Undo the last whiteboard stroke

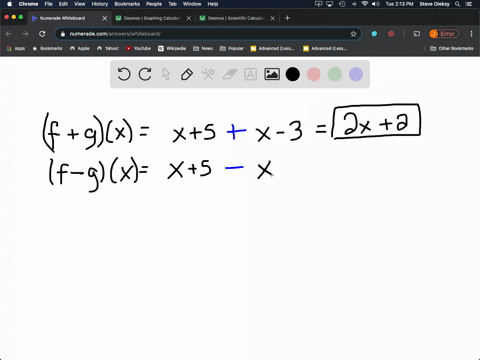[124, 74]
